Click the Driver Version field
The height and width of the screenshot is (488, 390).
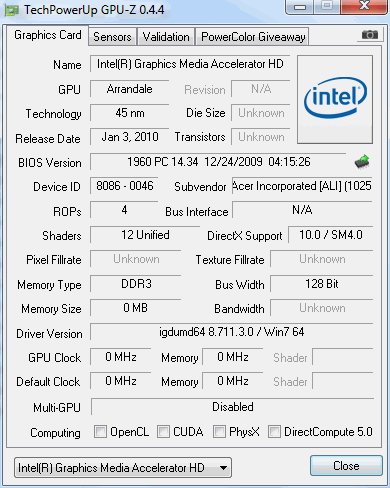point(232,332)
